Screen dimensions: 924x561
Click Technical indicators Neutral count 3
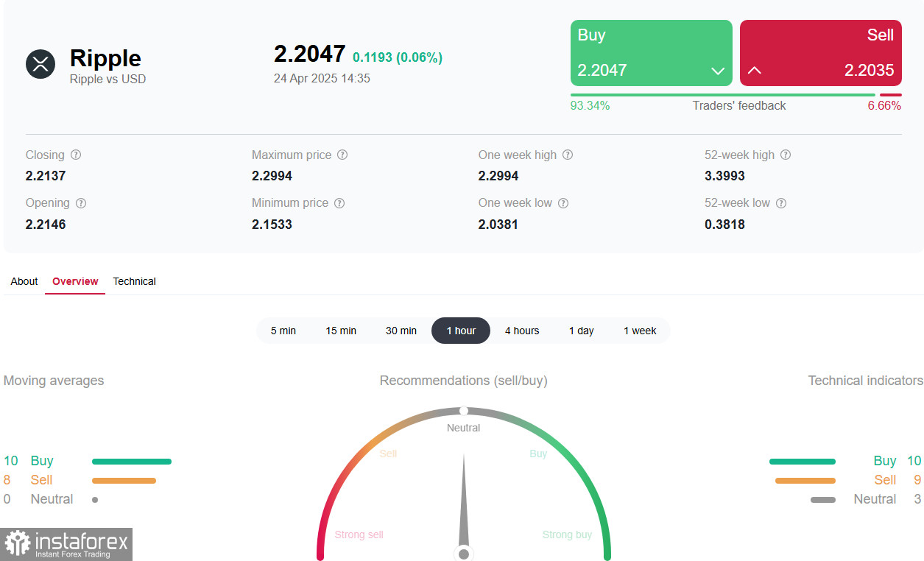point(917,499)
